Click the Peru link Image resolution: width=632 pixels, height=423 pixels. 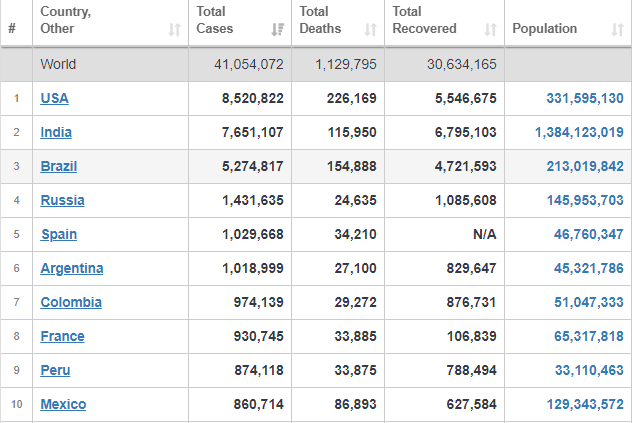click(x=55, y=370)
